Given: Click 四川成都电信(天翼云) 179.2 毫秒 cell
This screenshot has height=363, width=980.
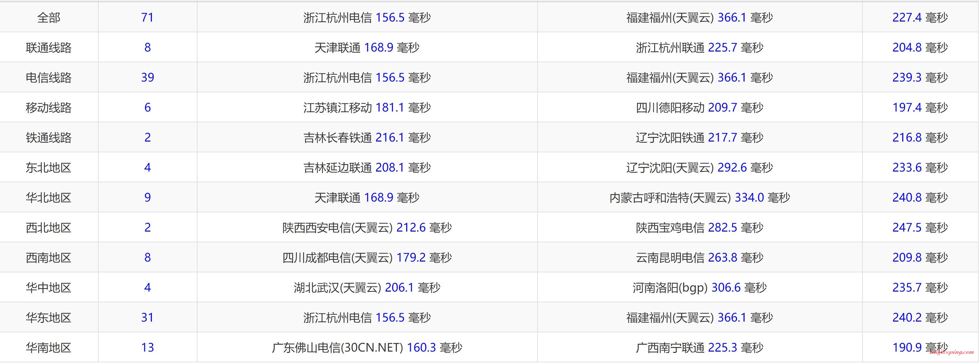Looking at the screenshot, I should tap(367, 258).
